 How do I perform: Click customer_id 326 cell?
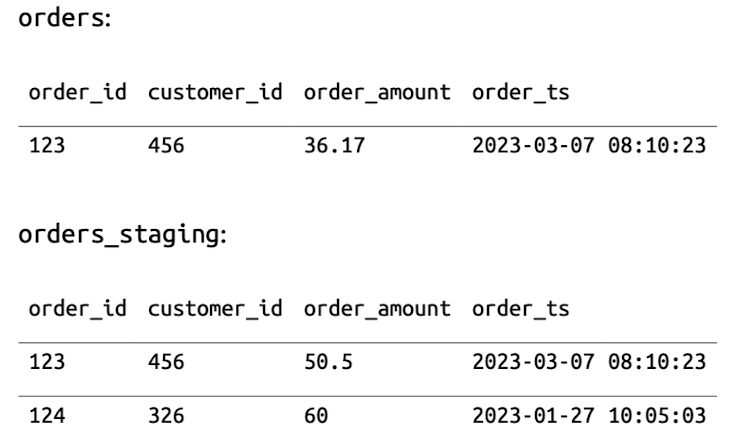pyautogui.click(x=166, y=409)
